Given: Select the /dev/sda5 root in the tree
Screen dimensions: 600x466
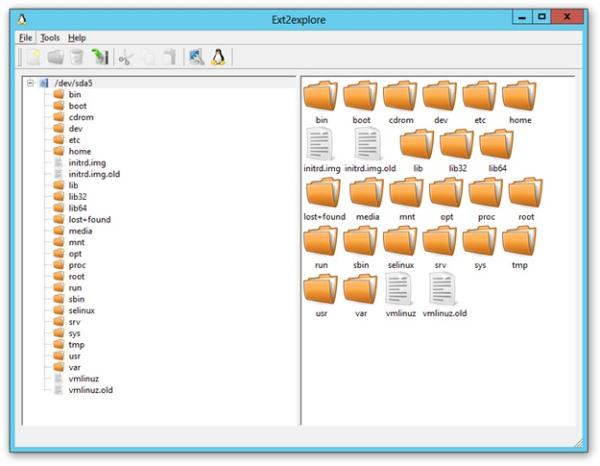Looking at the screenshot, I should [73, 83].
